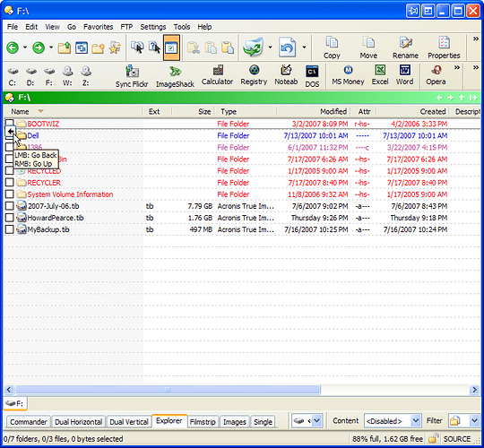The width and height of the screenshot is (484, 448).
Task: Click the horizontal scrollbar right arrow
Action: [x=474, y=390]
